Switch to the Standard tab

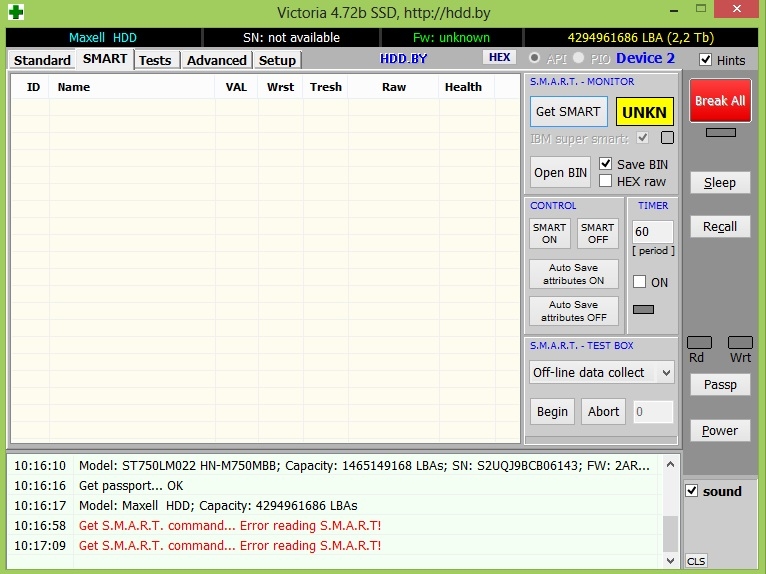click(x=42, y=60)
